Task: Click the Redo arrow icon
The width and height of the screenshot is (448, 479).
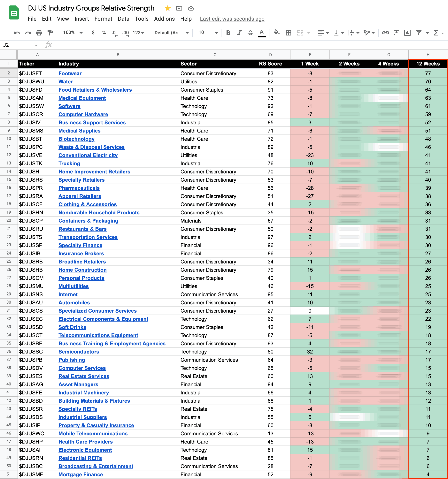Action: (x=28, y=33)
